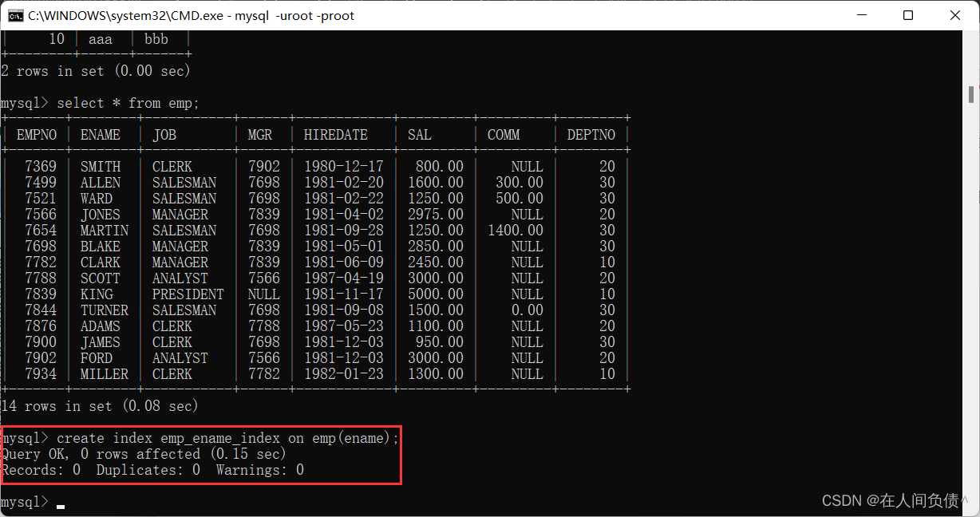Click the EMPNO column header
Viewport: 980px width, 517px height.
[36, 135]
